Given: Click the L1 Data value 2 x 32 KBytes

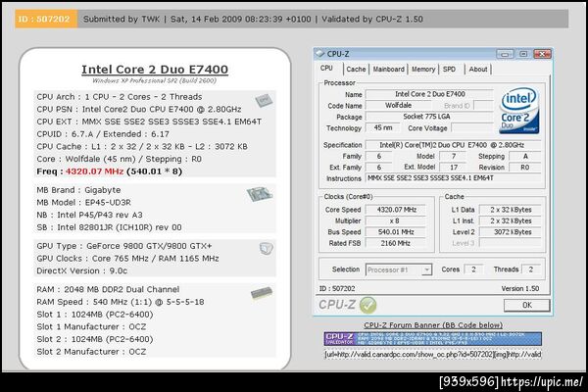Looking at the screenshot, I should [x=512, y=210].
